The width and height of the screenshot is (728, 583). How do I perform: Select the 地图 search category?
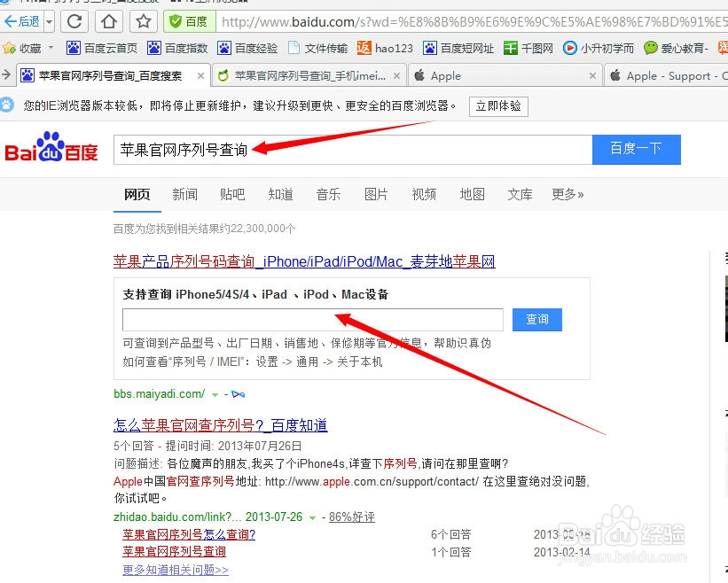point(472,194)
